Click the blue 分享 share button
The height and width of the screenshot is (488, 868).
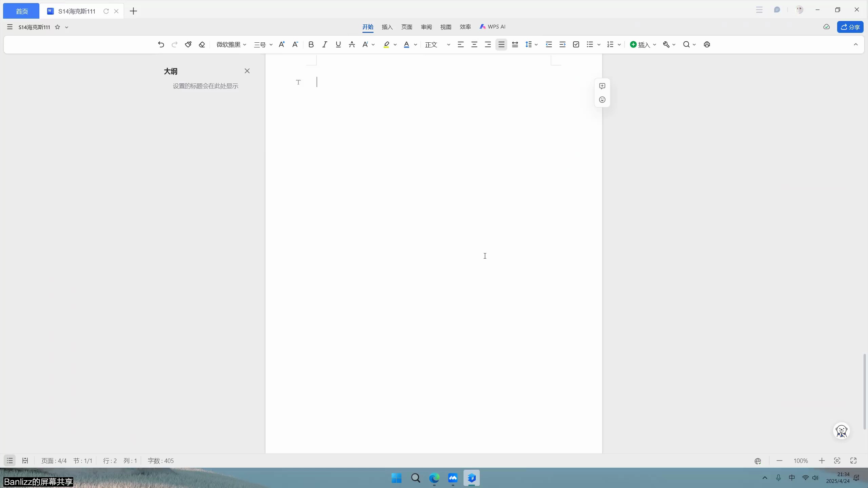[x=850, y=27]
